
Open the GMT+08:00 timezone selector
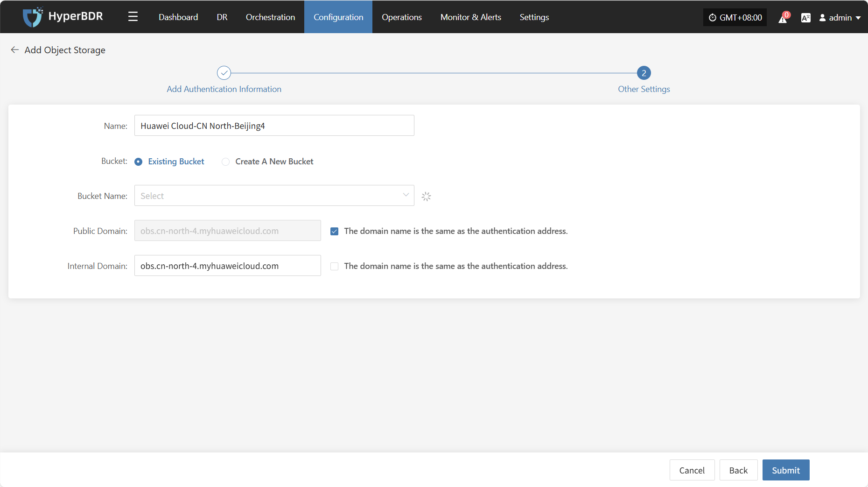tap(735, 18)
